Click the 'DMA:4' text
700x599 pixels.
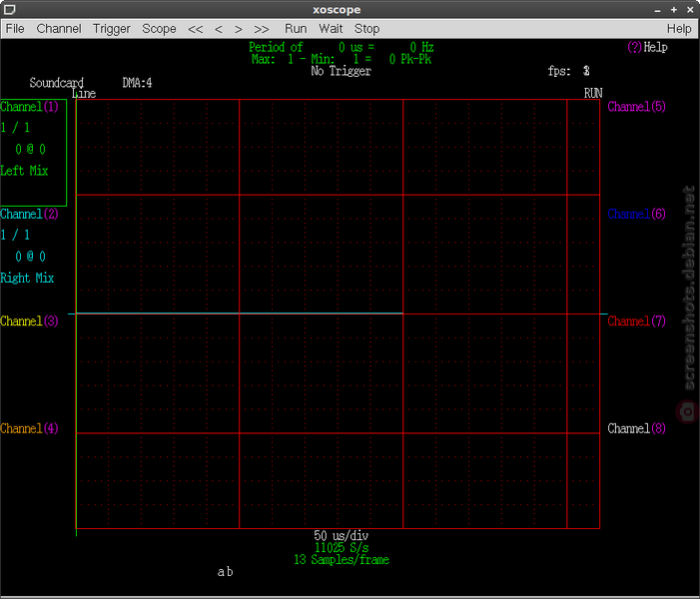[137, 83]
